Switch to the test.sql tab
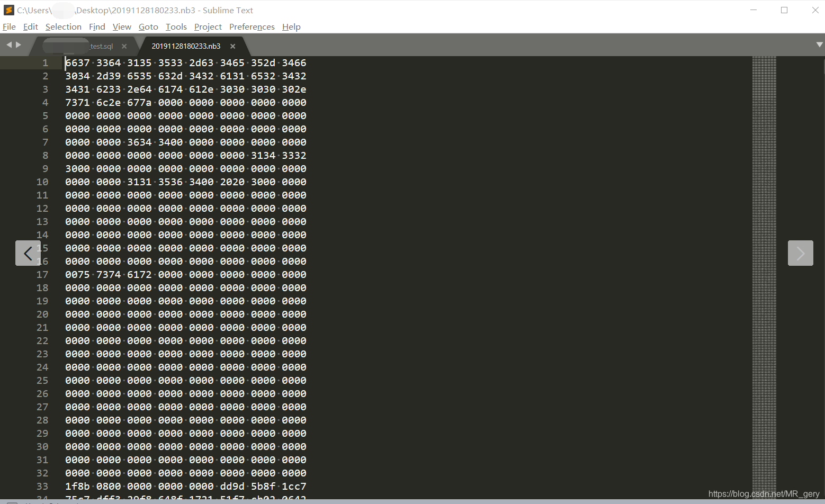The height and width of the screenshot is (504, 825). 101,46
